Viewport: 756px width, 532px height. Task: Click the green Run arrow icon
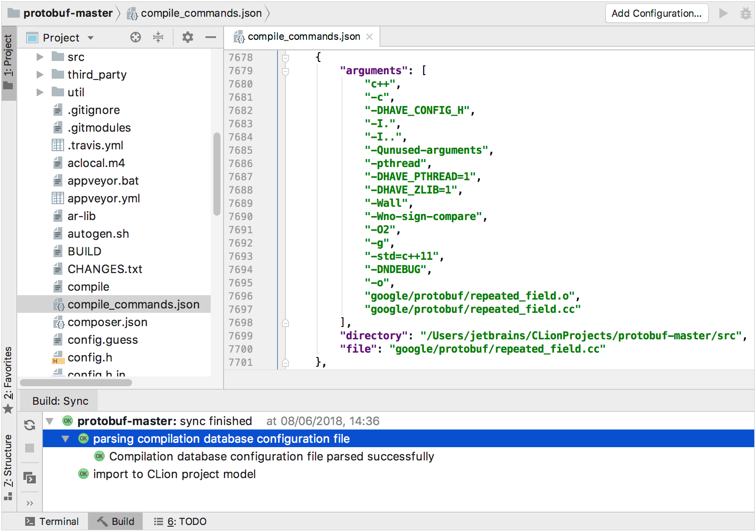pos(723,13)
